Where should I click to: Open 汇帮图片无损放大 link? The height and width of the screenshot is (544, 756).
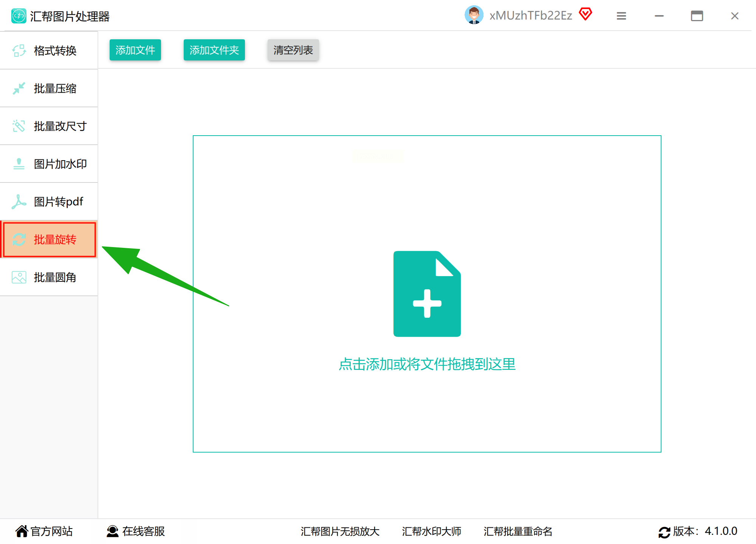340,531
